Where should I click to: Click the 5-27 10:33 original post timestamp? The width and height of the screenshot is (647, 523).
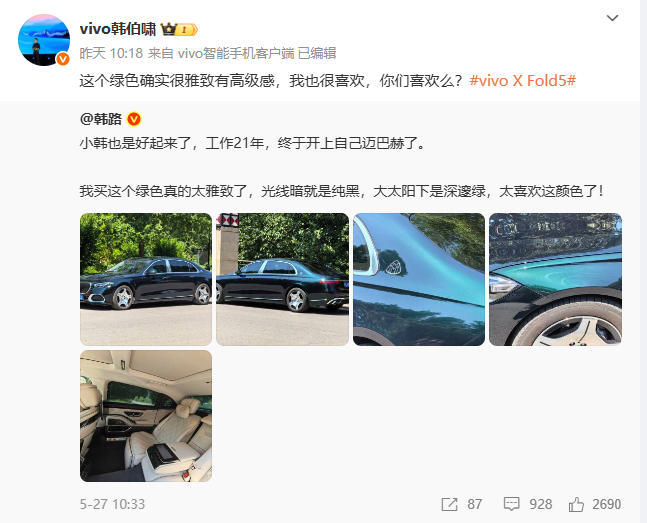(x=112, y=504)
